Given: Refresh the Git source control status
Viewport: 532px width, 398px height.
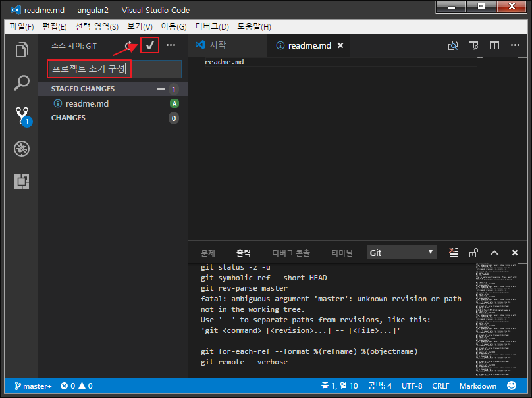Looking at the screenshot, I should (x=129, y=46).
